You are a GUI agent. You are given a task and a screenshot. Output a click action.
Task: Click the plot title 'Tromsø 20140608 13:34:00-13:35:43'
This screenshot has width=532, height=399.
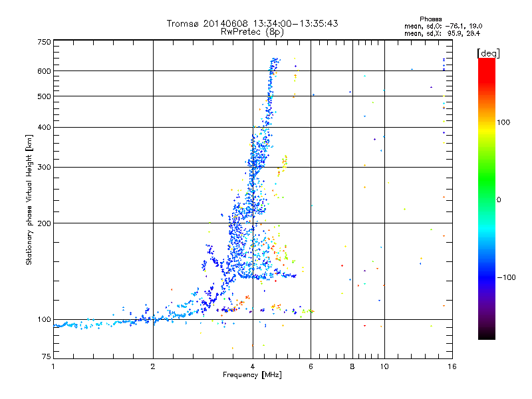click(x=252, y=23)
